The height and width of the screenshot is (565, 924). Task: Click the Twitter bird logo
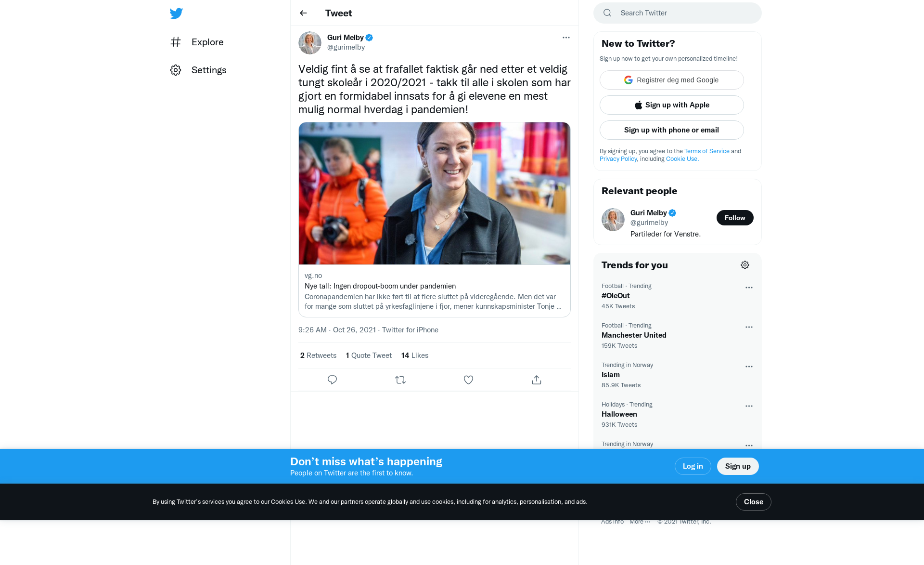click(176, 13)
